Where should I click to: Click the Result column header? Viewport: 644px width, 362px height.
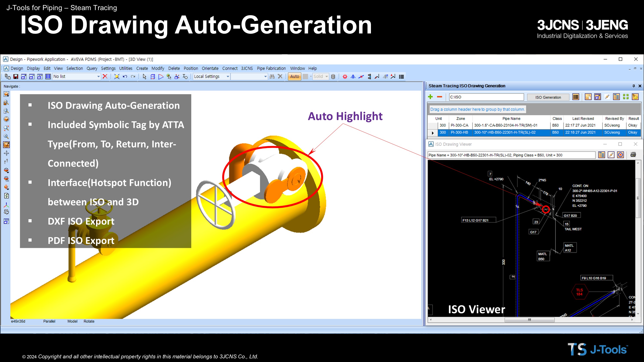click(633, 118)
